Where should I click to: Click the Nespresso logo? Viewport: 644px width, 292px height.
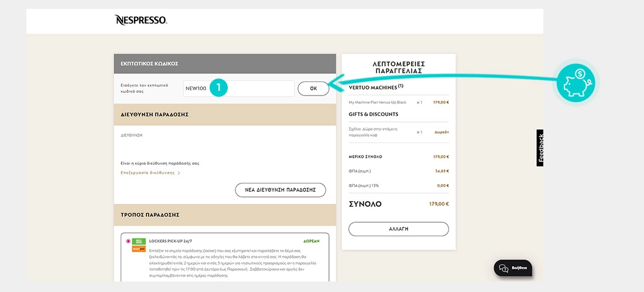(141, 20)
